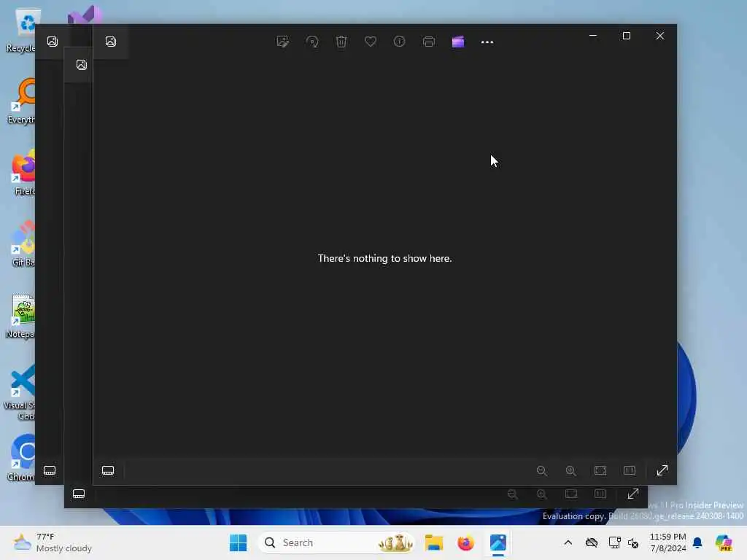Click the notification bell in the tray
The width and height of the screenshot is (747, 560).
(697, 542)
